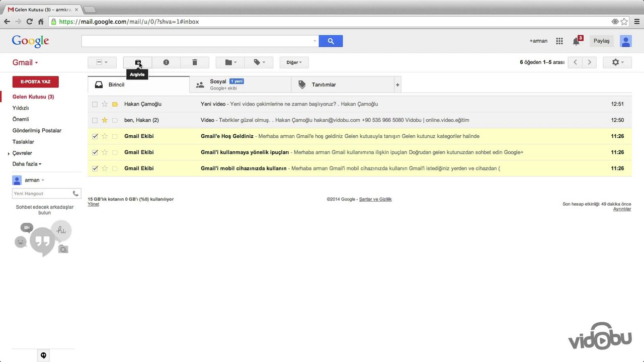
Task: Open Video - Tebrikler güzel olmuş conversation
Action: [360, 120]
